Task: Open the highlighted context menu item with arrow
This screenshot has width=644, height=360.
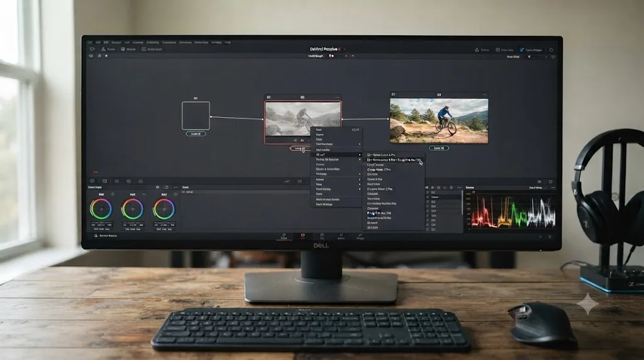Action: coord(336,155)
